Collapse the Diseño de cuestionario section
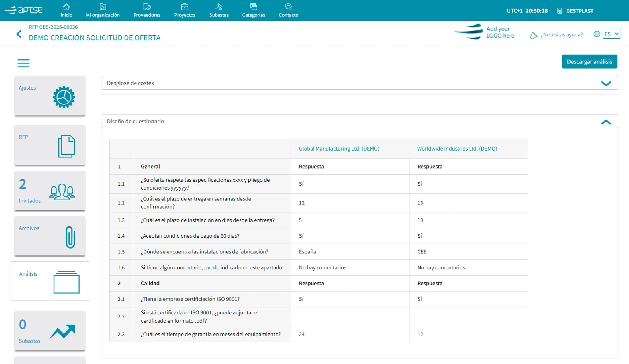This screenshot has height=364, width=629. click(x=606, y=122)
